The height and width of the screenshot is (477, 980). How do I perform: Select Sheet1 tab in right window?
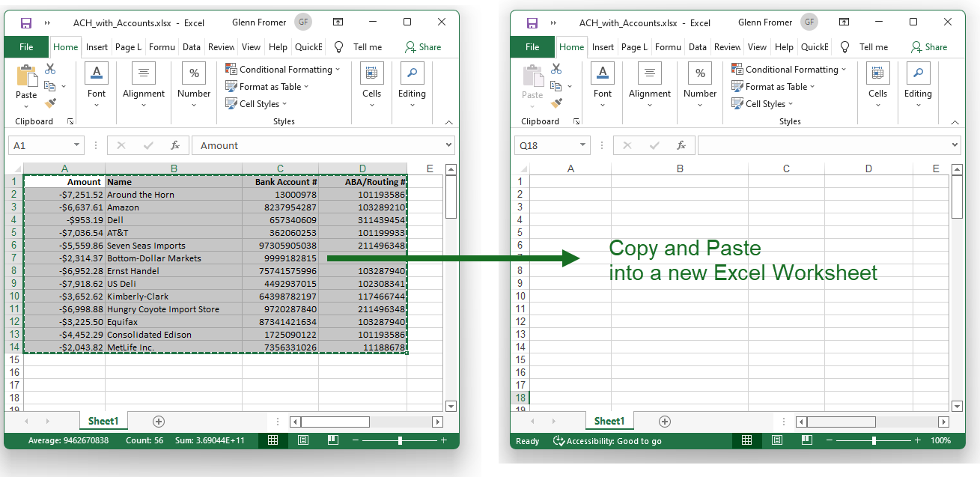609,422
